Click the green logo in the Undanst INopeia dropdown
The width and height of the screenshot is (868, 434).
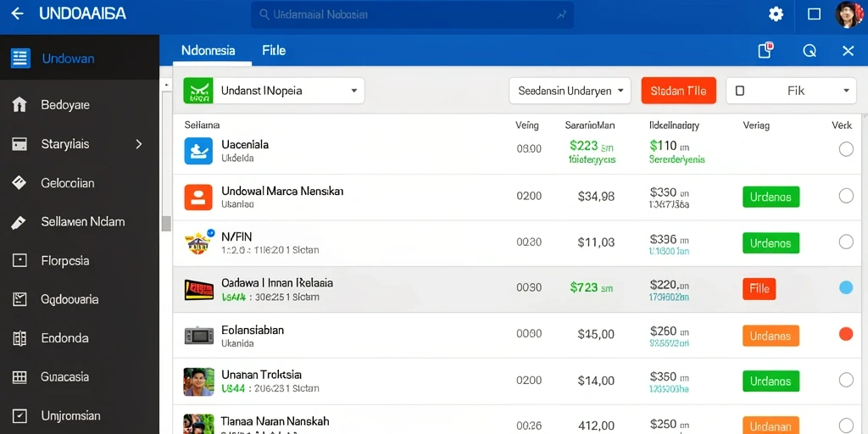[198, 91]
